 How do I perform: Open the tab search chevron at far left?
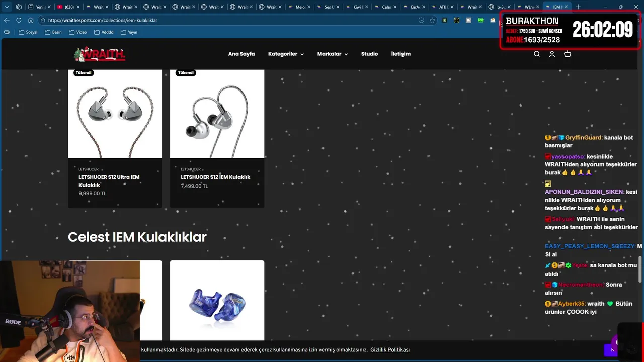tap(7, 7)
